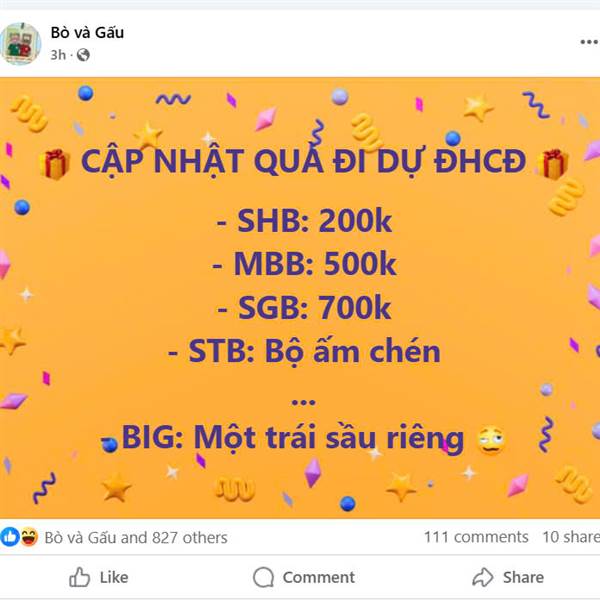
Task: Click the blue thumbs-up reaction icon
Action: click(10, 537)
